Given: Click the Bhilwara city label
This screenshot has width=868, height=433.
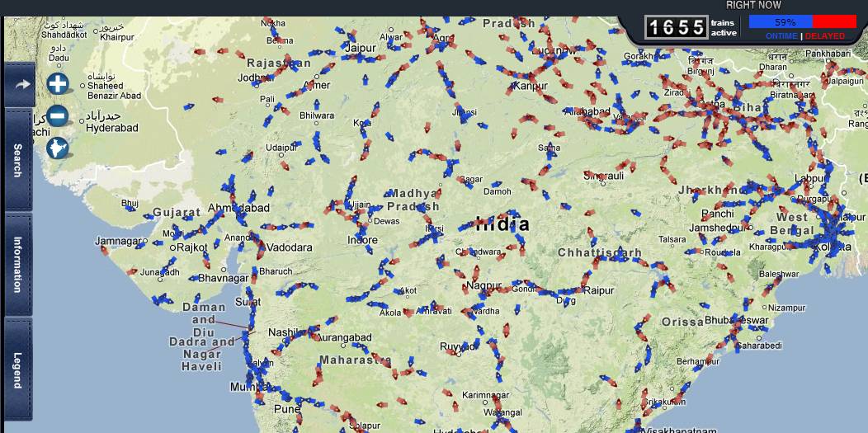Looking at the screenshot, I should 317,115.
